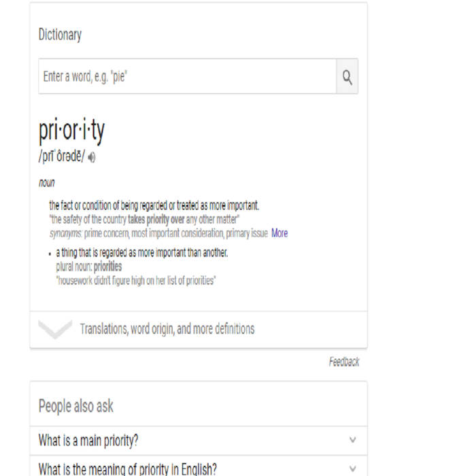Click the Feedback link
Viewport: 476px width, 476px height.
tap(343, 362)
